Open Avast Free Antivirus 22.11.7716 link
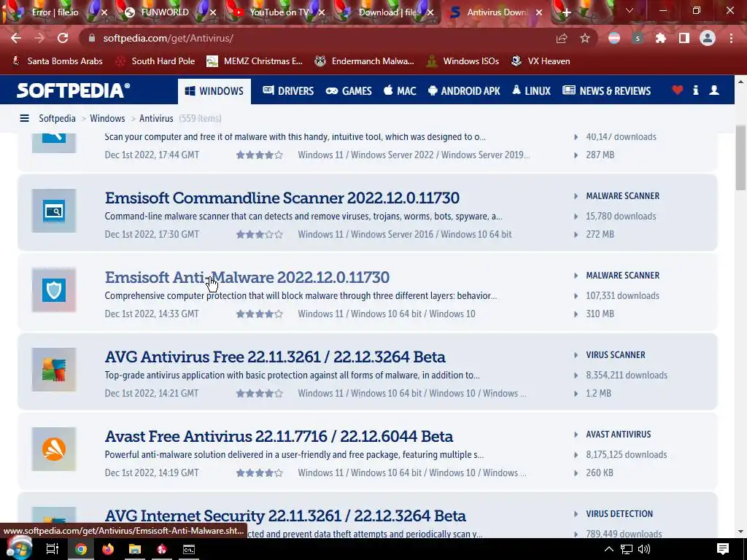 pyautogui.click(x=279, y=436)
